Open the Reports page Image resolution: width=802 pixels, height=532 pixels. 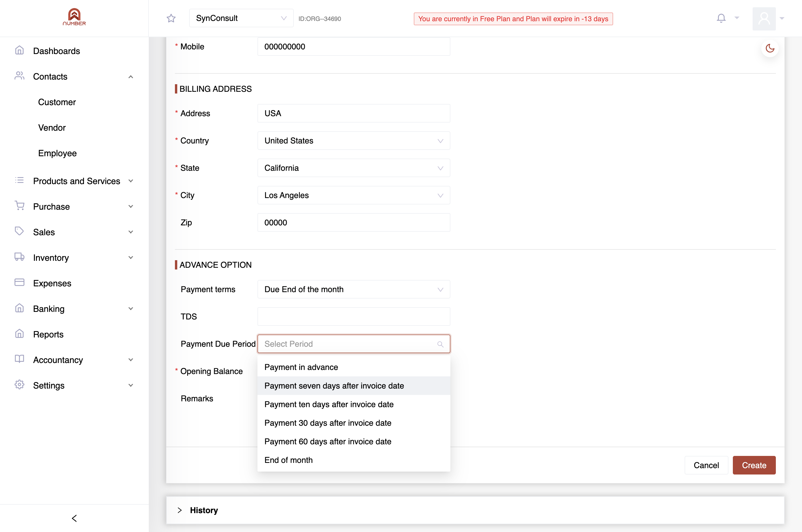pyautogui.click(x=48, y=335)
